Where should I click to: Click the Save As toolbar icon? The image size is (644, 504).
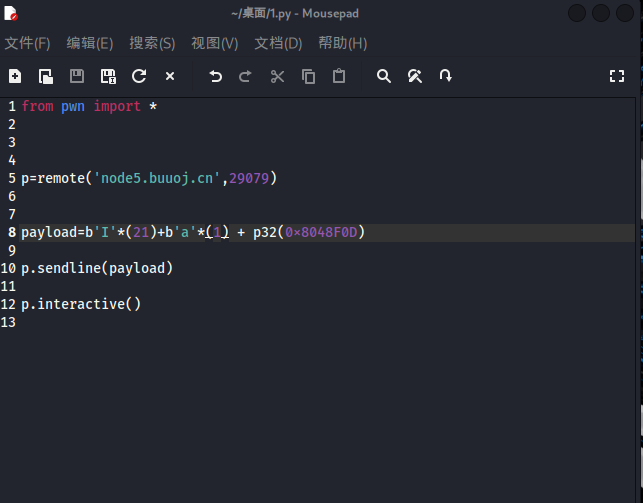108,76
